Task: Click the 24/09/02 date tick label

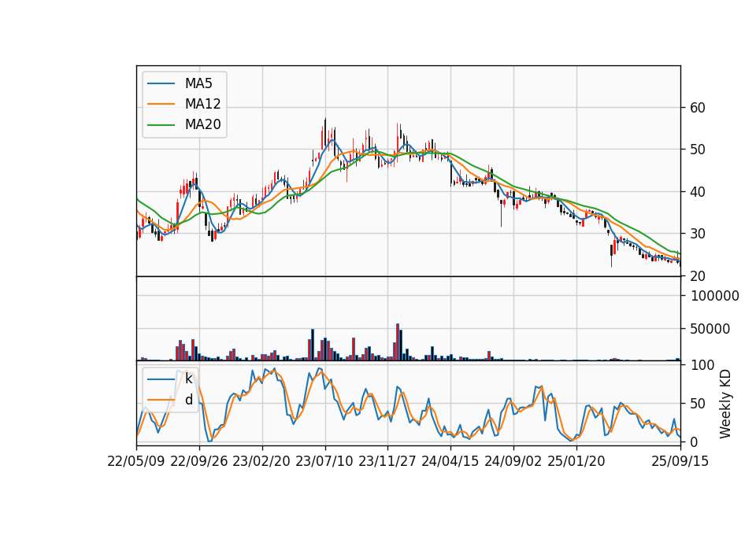Action: tap(513, 461)
